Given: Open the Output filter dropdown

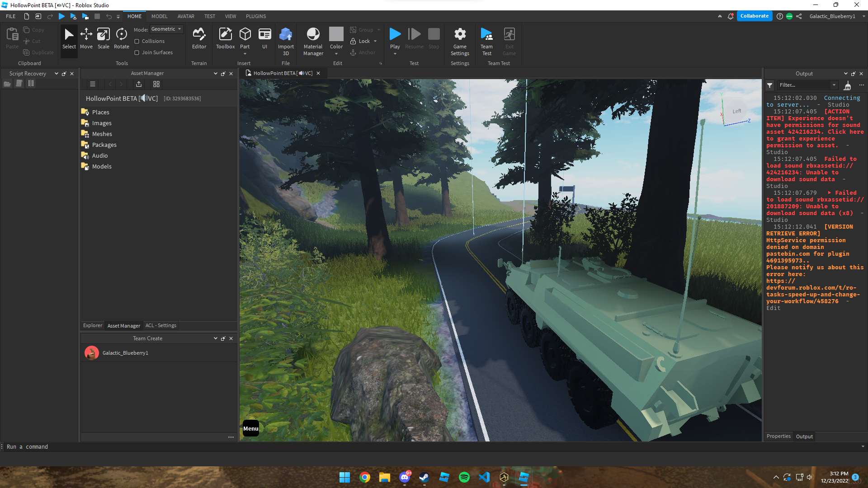Looking at the screenshot, I should pyautogui.click(x=834, y=85).
